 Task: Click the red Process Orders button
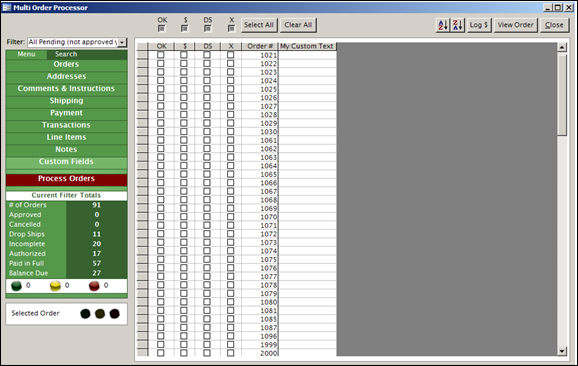click(66, 179)
